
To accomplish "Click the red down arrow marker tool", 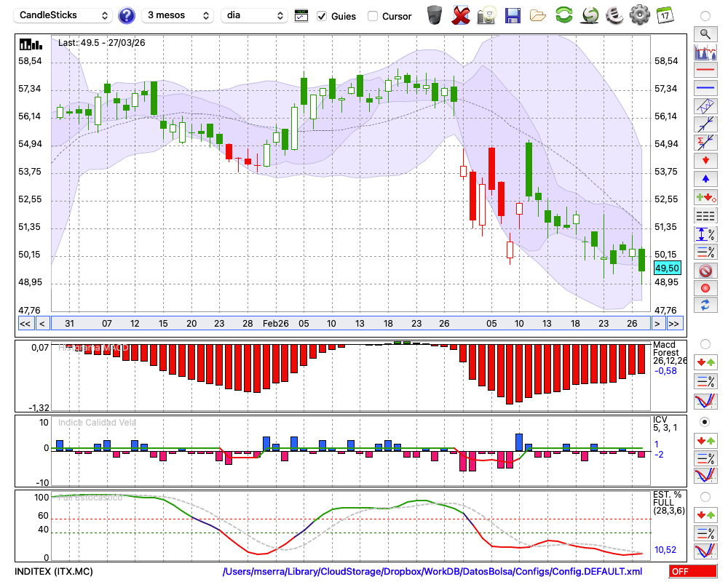I will (705, 160).
